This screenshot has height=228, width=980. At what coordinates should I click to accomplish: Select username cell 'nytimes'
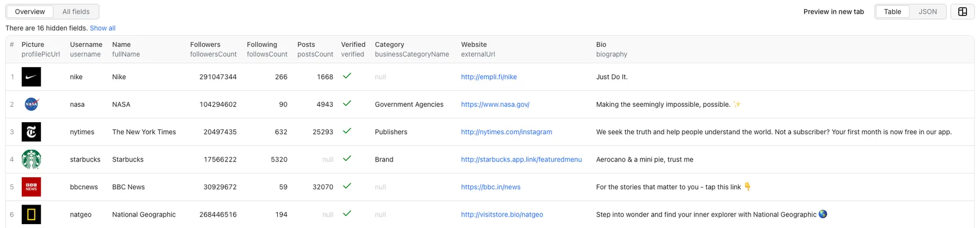[82, 132]
